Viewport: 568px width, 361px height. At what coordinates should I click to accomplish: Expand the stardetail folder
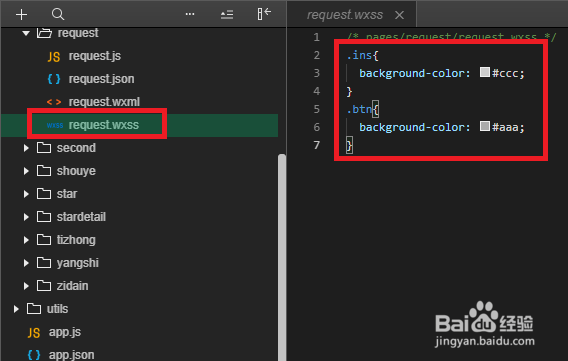26,217
